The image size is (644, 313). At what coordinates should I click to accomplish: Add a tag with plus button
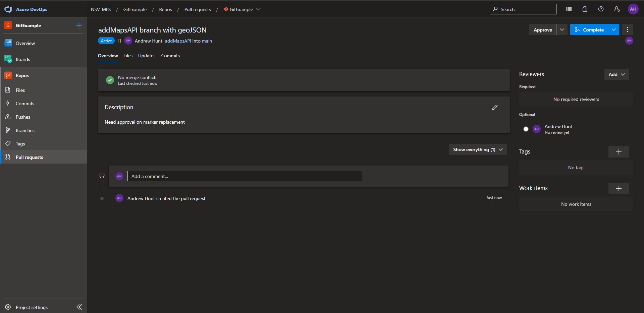[619, 152]
